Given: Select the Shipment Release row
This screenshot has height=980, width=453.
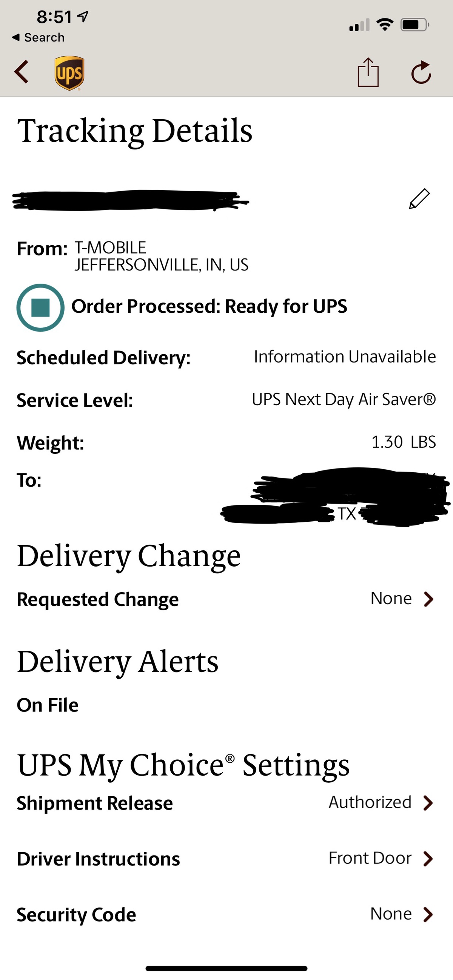Looking at the screenshot, I should coord(95,803).
